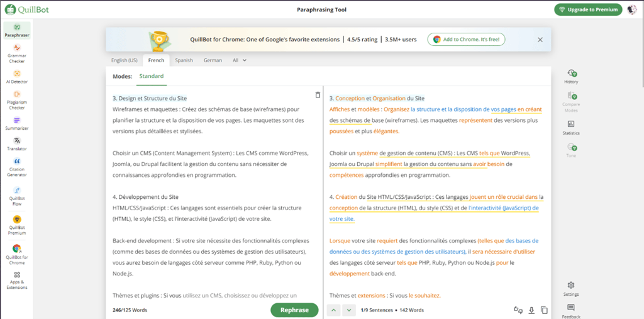Click the word 'compétences' in output
The width and height of the screenshot is (644, 319).
(347, 175)
